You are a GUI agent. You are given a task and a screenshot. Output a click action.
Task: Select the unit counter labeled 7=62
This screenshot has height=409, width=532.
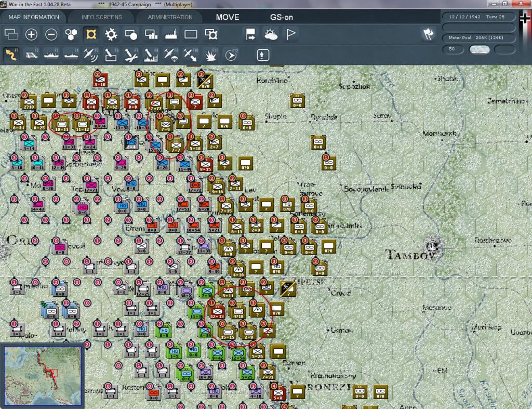click(112, 102)
